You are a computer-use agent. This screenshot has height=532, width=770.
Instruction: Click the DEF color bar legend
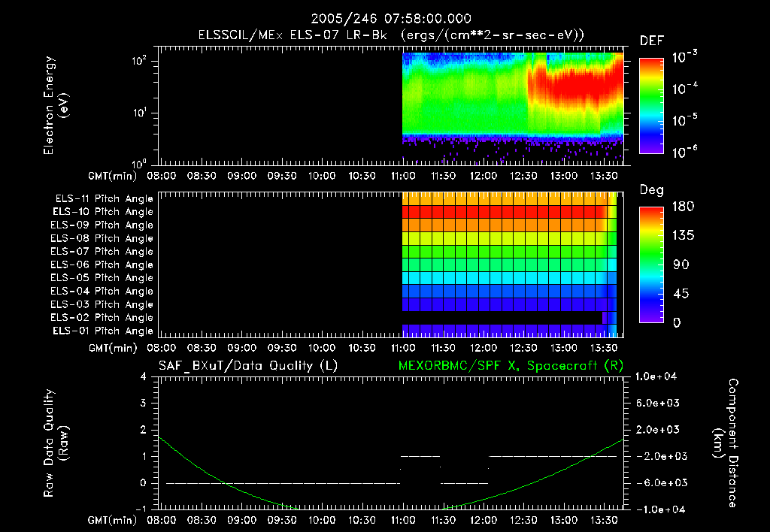pos(651,105)
